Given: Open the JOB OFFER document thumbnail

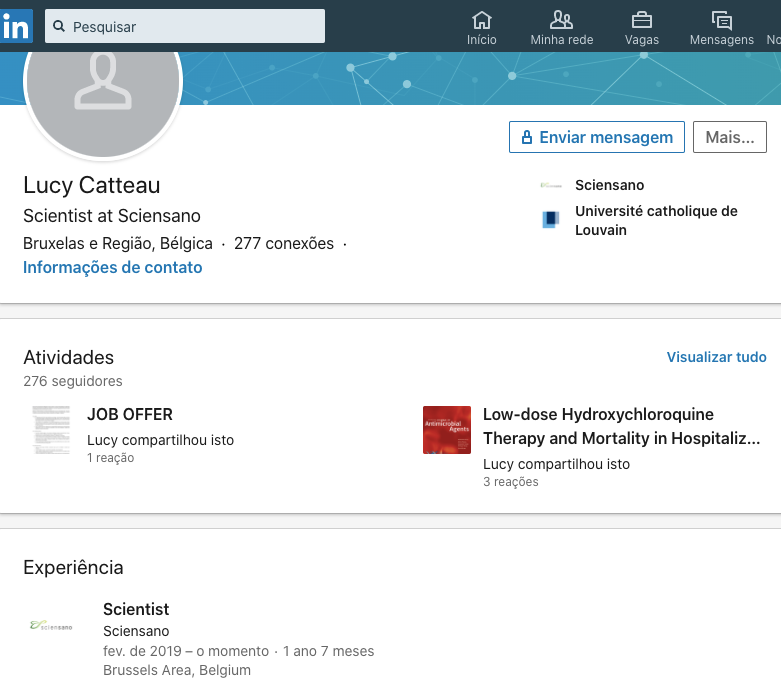Looking at the screenshot, I should (51, 430).
